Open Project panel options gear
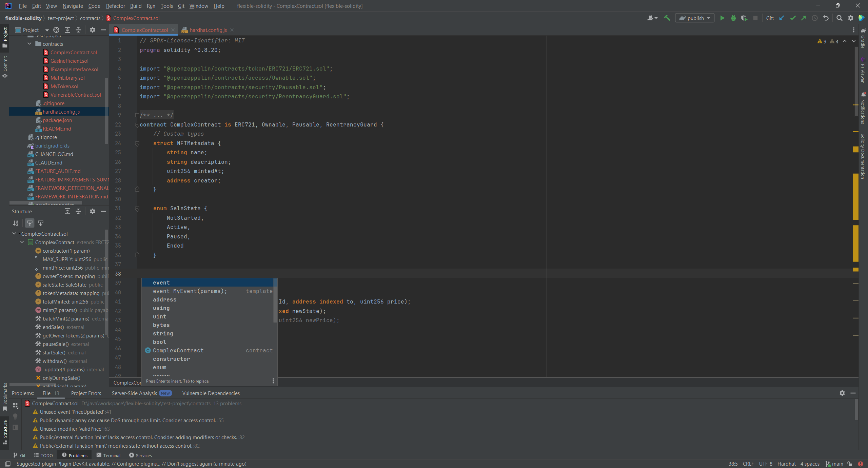The image size is (868, 468). coord(92,30)
